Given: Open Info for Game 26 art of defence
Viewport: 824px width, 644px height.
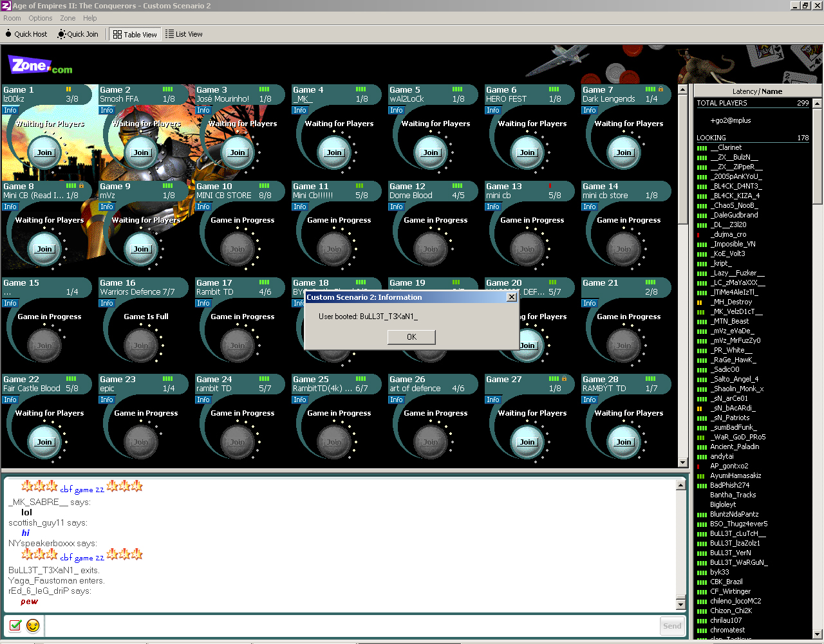Looking at the screenshot, I should coord(397,400).
